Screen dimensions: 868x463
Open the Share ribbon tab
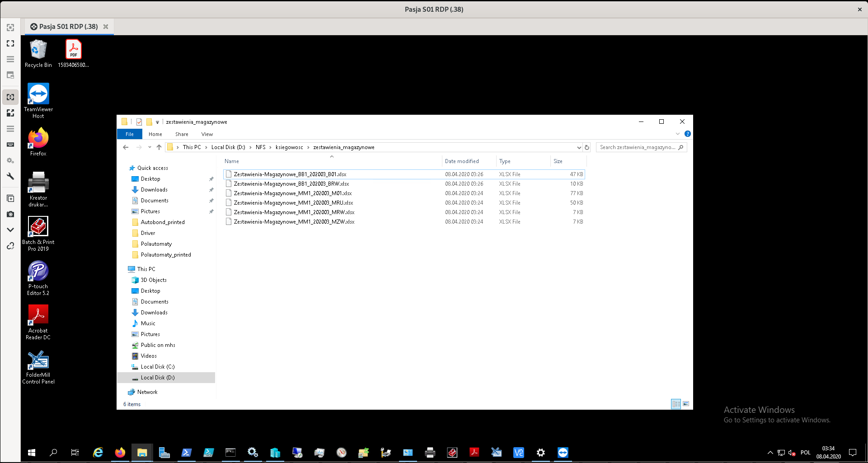tap(182, 134)
